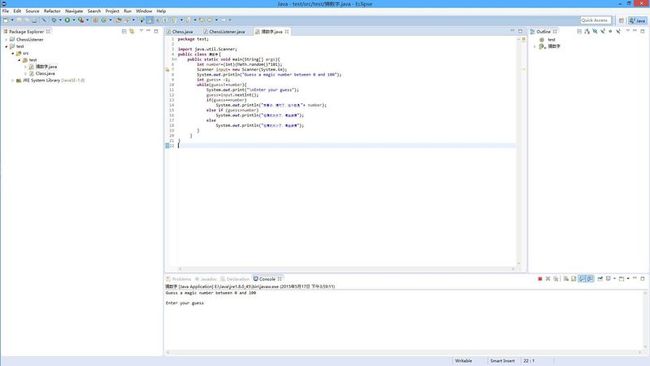
Task: Expand the JRE System Library node
Action: click(13, 80)
